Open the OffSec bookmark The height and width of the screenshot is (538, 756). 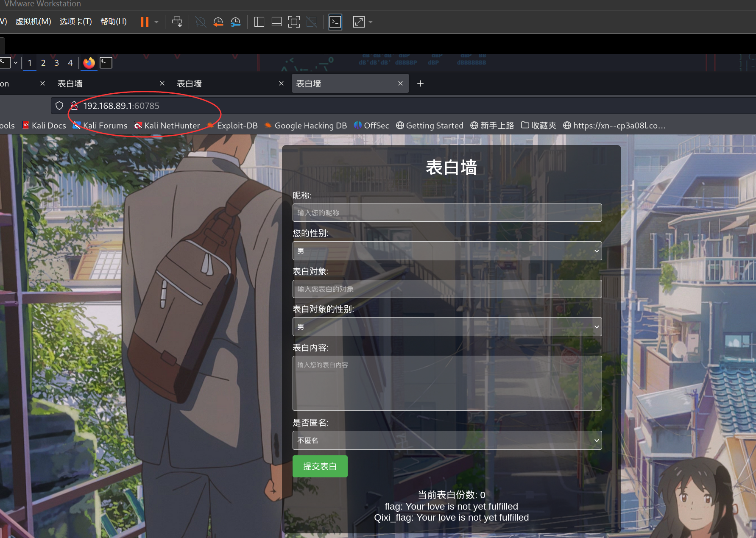371,125
